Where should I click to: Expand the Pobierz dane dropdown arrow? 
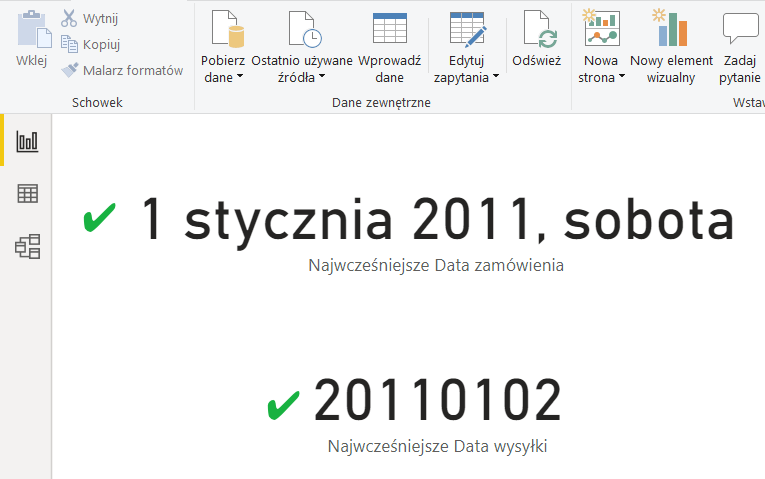tap(240, 77)
